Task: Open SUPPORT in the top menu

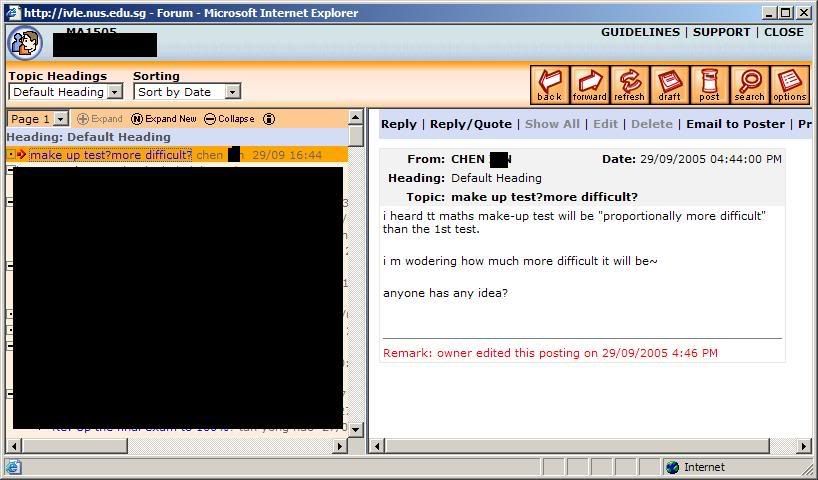Action: click(721, 32)
